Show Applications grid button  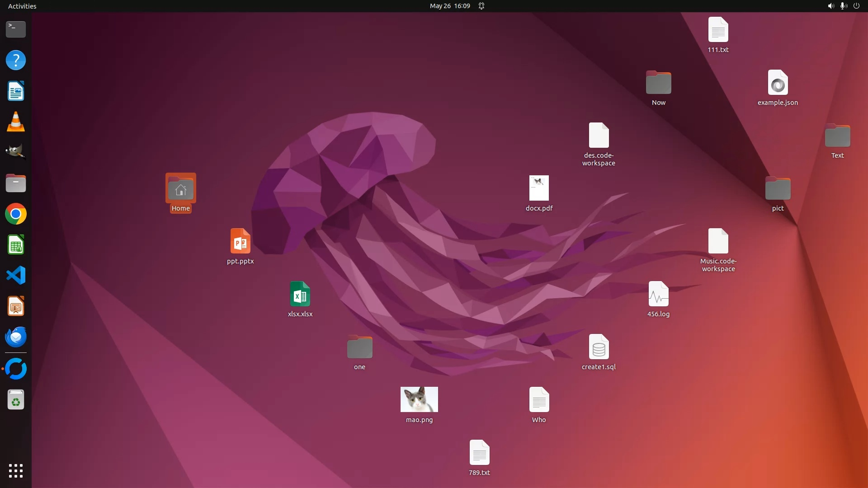pos(16,470)
